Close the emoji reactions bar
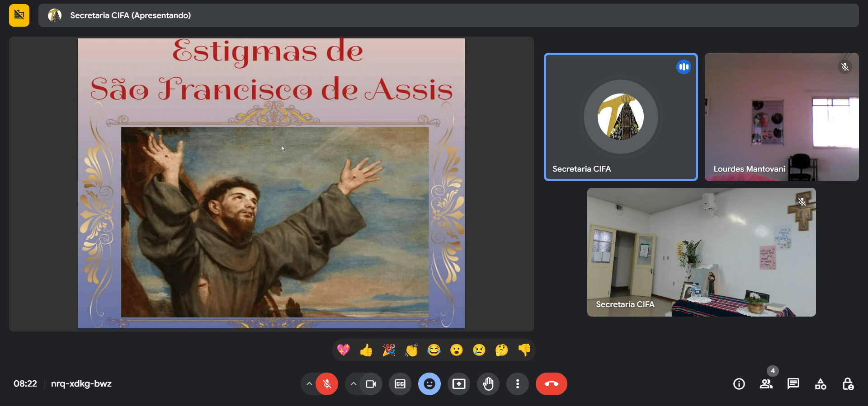This screenshot has width=868, height=406. [429, 384]
